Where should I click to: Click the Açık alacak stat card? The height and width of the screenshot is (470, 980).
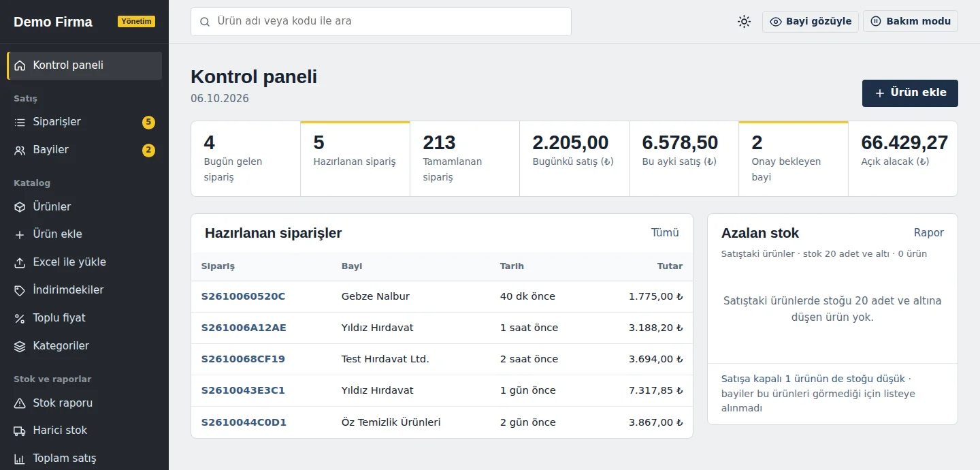coord(903,159)
